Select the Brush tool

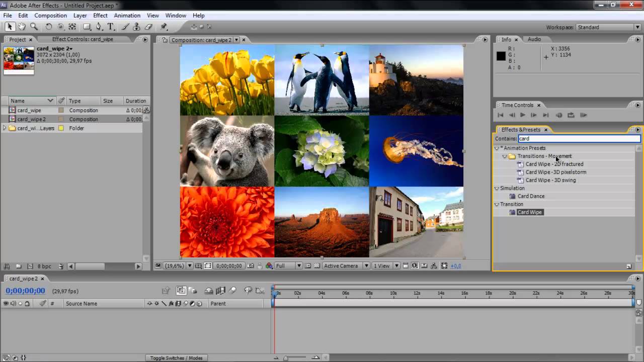(x=125, y=27)
